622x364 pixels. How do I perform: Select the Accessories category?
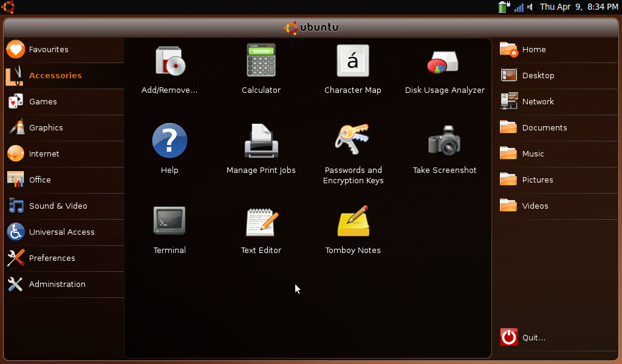[64, 76]
